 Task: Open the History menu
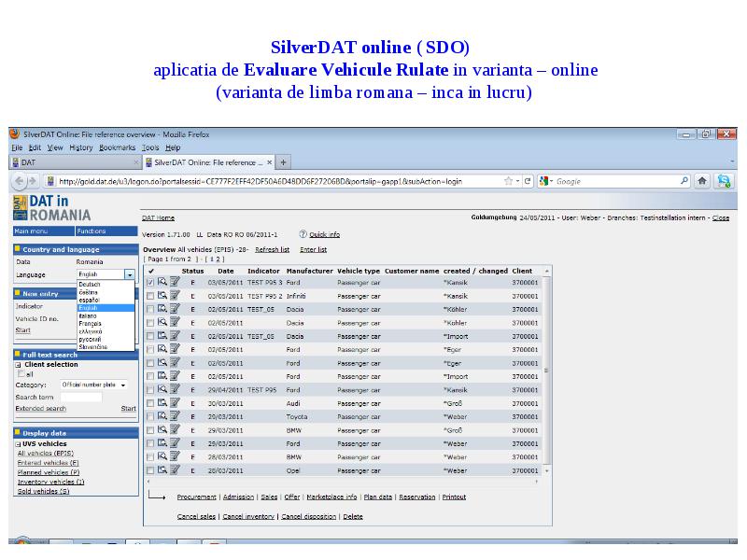click(x=81, y=147)
